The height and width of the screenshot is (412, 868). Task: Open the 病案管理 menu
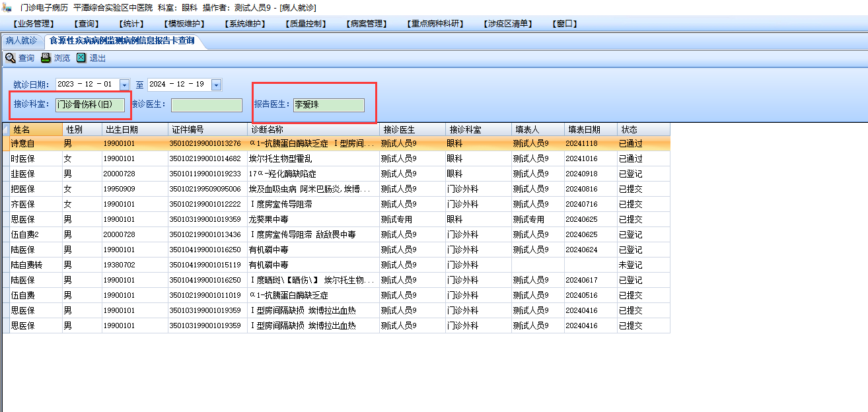(366, 24)
